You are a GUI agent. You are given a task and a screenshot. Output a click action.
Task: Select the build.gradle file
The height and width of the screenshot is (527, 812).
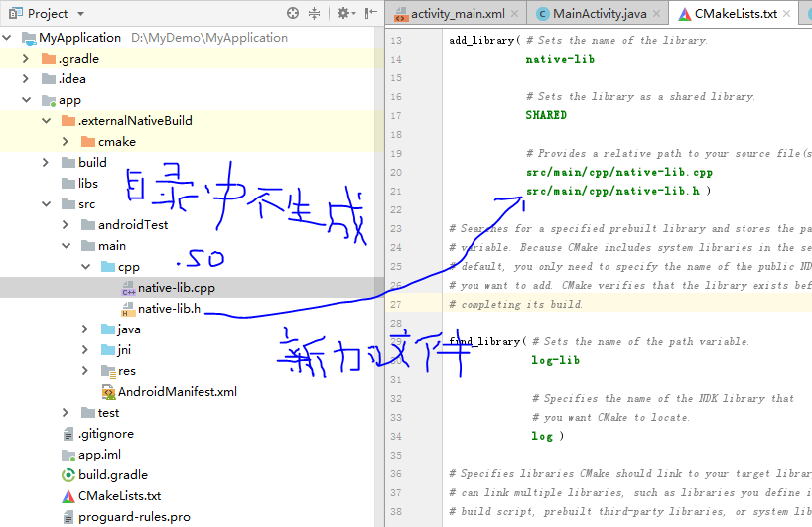pos(113,475)
